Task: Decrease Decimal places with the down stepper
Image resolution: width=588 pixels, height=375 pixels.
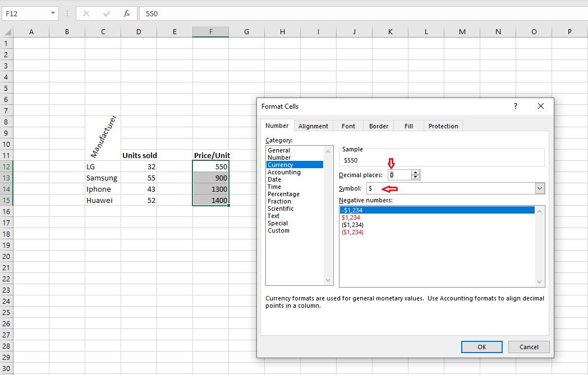Action: click(x=416, y=177)
